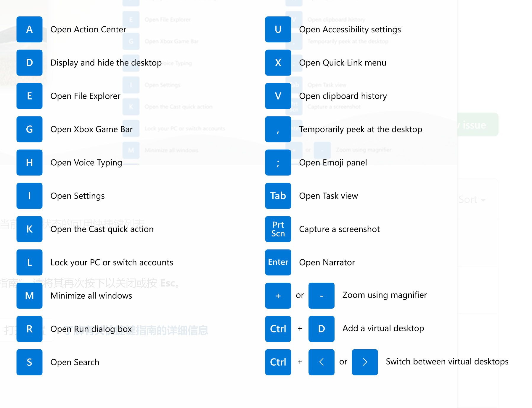Select the V key for clipboard history
Image resolution: width=532 pixels, height=408 pixels.
[x=278, y=96]
